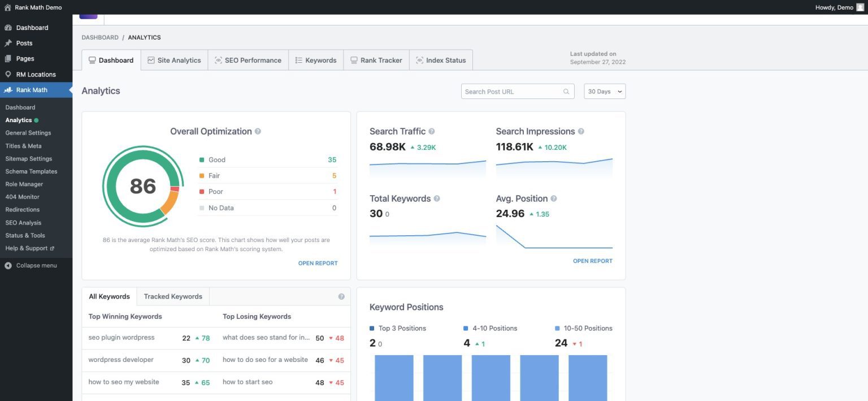Select the SEO Performance tab icon

click(x=218, y=59)
